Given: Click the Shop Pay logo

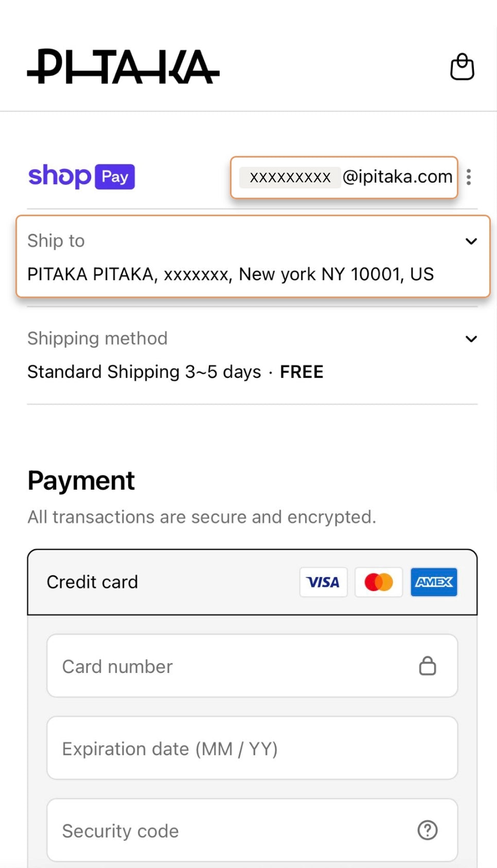Looking at the screenshot, I should [81, 177].
